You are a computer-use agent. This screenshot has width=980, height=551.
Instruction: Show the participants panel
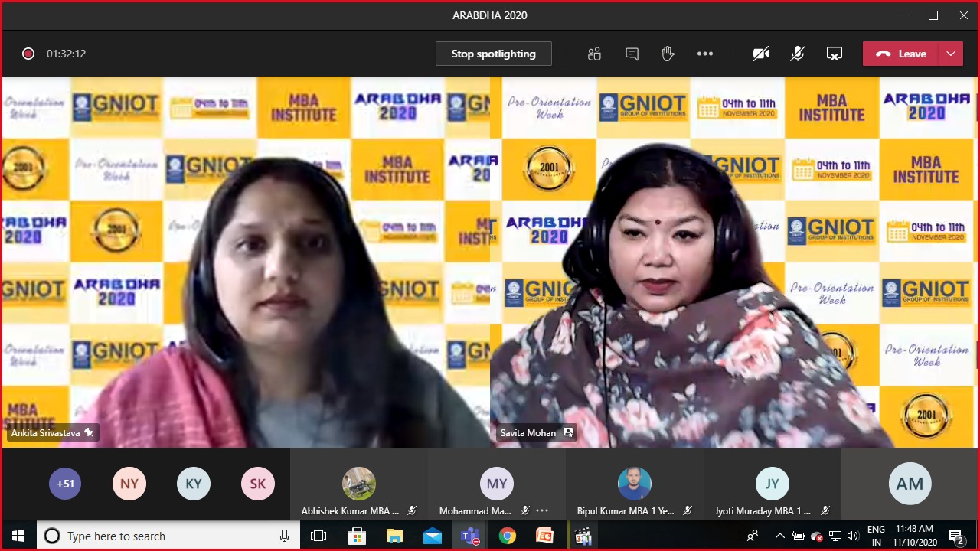[594, 54]
